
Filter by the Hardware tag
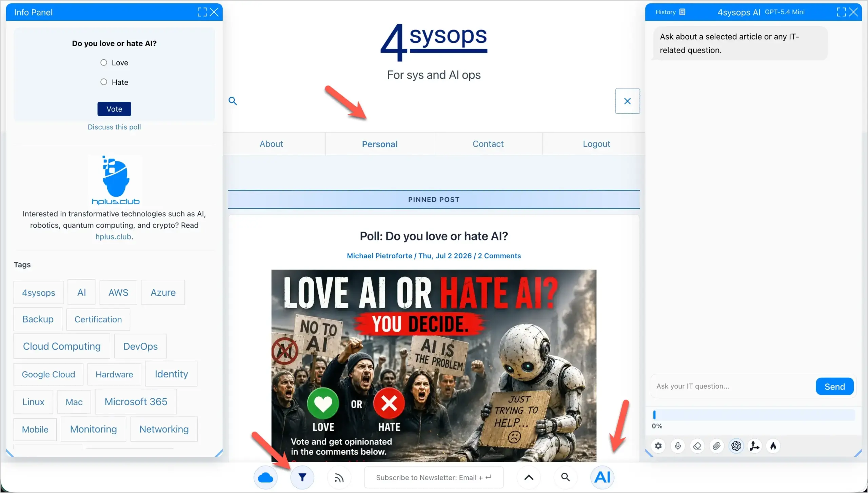tap(114, 374)
